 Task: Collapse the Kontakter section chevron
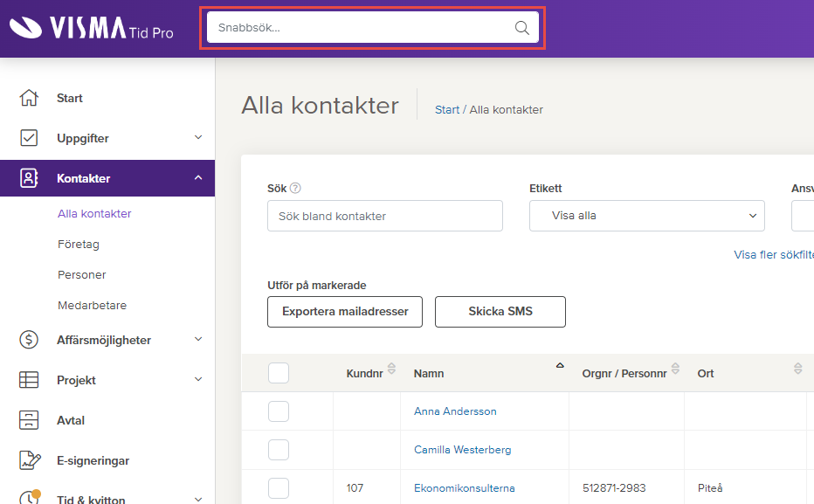[x=198, y=178]
